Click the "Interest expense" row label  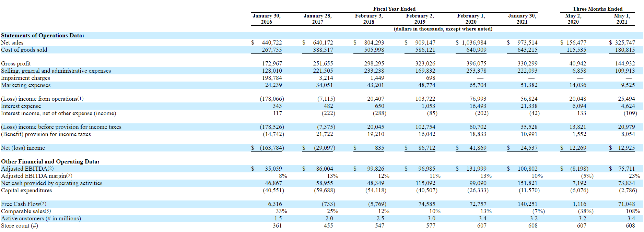[x=21, y=106]
